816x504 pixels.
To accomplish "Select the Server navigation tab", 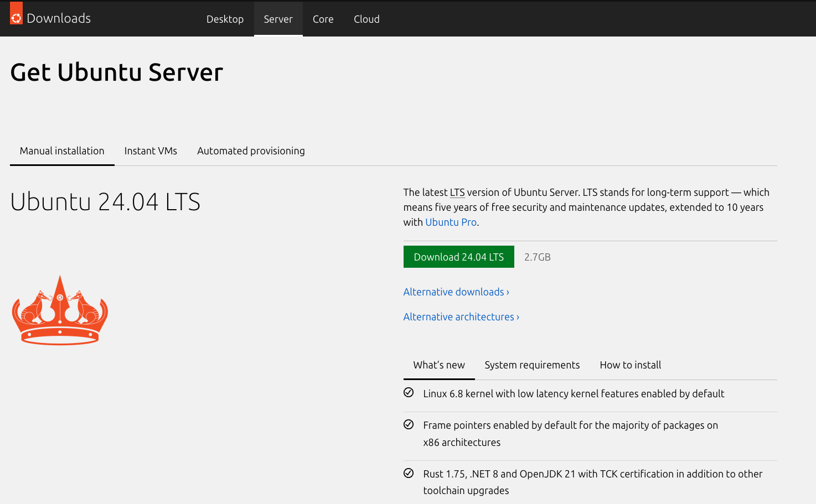I will (278, 19).
